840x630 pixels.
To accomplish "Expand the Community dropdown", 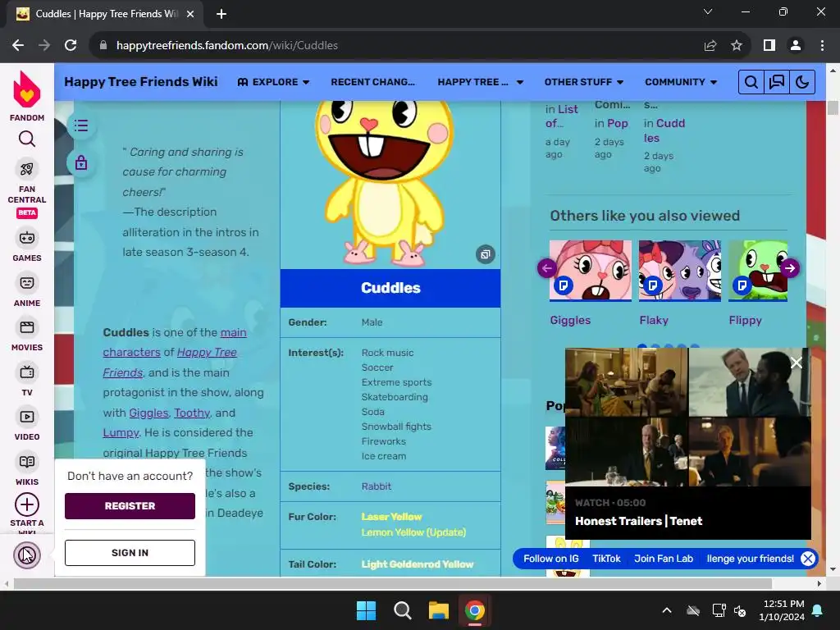I will click(681, 82).
